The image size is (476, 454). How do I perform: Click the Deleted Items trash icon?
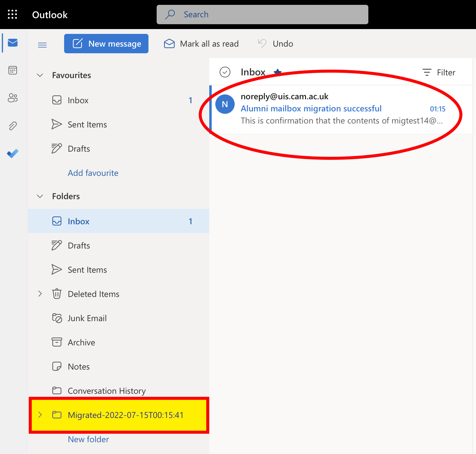(57, 294)
